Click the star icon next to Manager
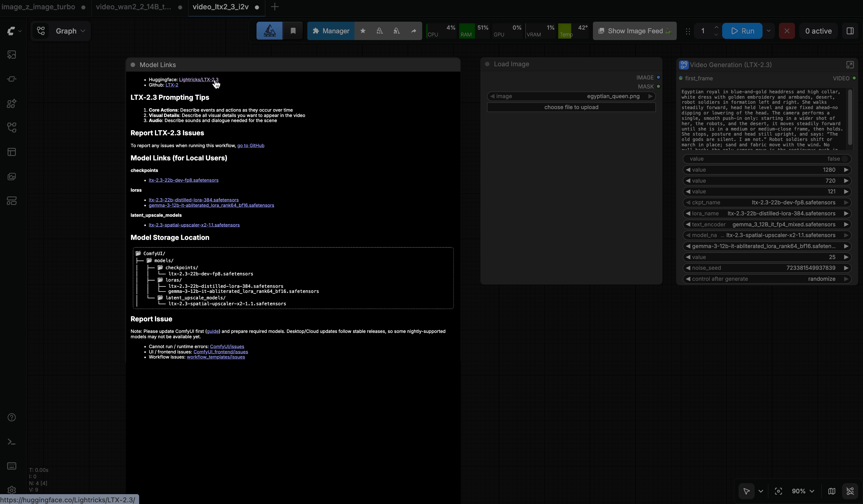Viewport: 863px width, 504px height. [x=363, y=31]
